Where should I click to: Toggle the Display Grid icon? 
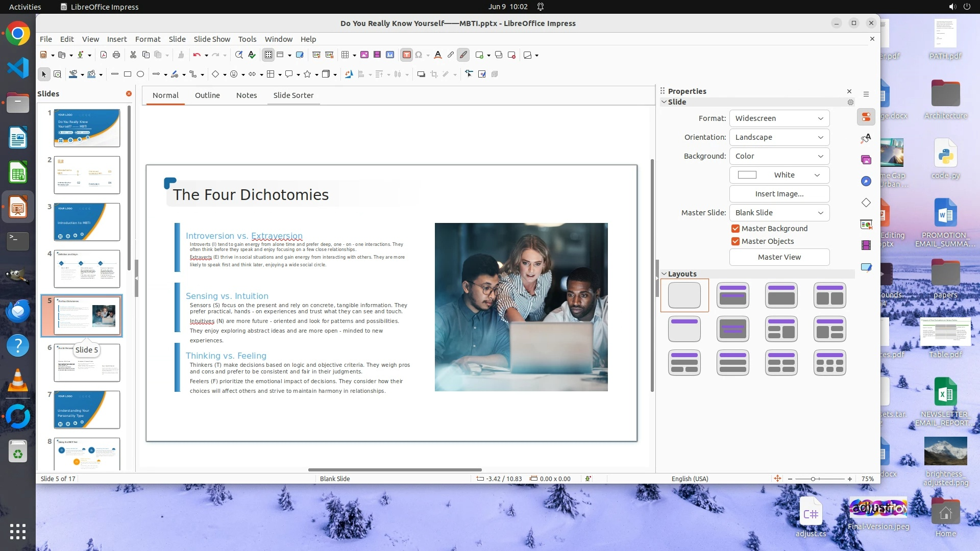point(268,55)
